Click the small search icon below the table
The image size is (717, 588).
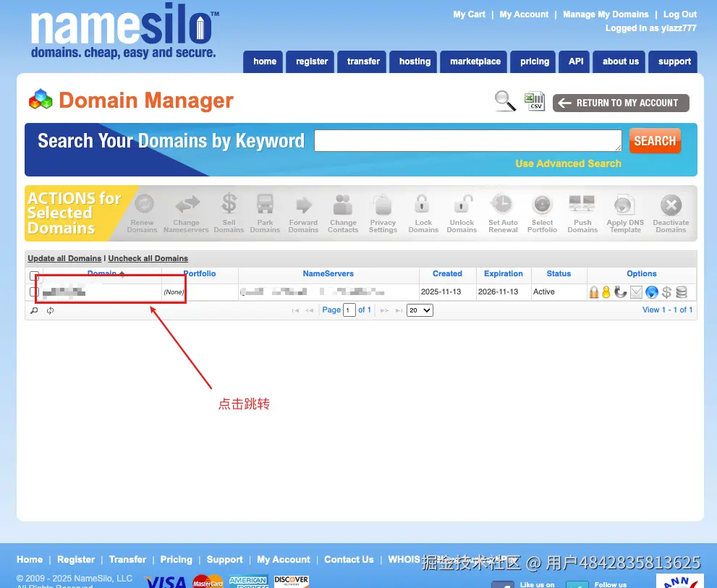(x=34, y=310)
